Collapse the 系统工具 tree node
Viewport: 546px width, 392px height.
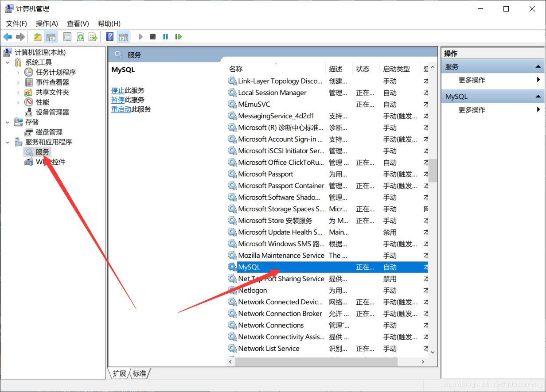[x=8, y=62]
